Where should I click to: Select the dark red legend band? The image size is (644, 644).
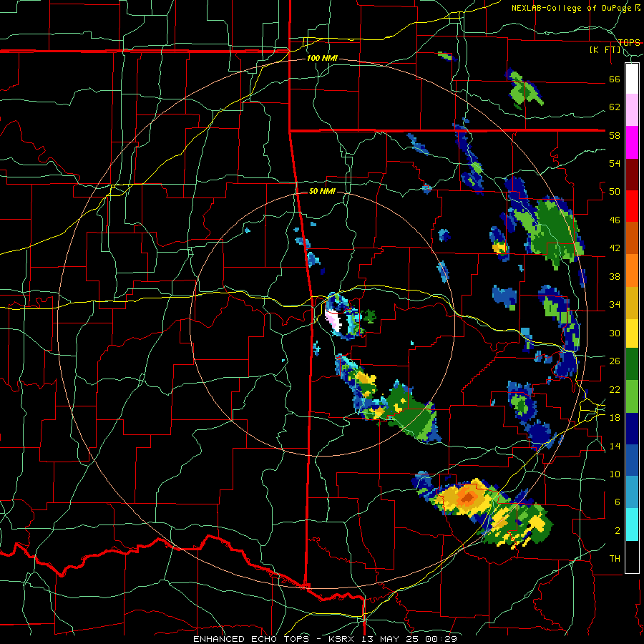[632, 175]
